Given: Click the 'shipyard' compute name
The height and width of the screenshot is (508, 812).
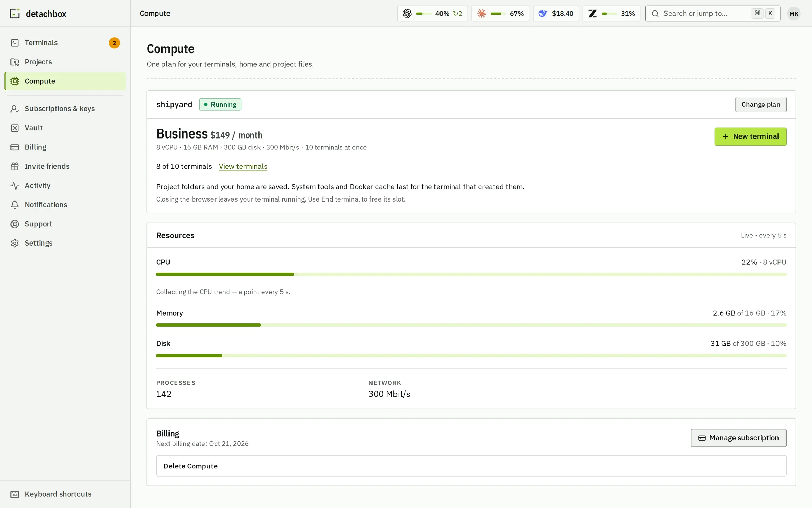Looking at the screenshot, I should click(x=174, y=104).
